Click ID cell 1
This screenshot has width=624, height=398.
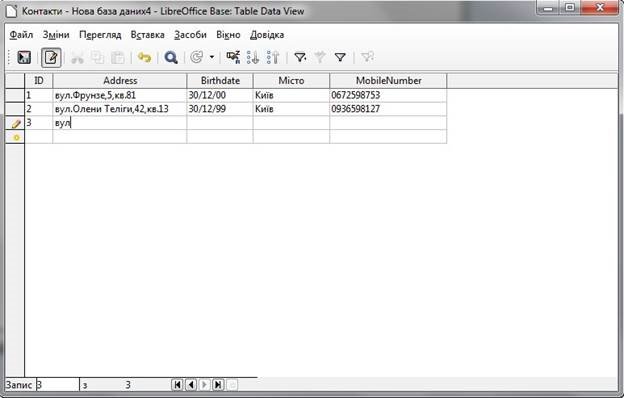[x=39, y=96]
